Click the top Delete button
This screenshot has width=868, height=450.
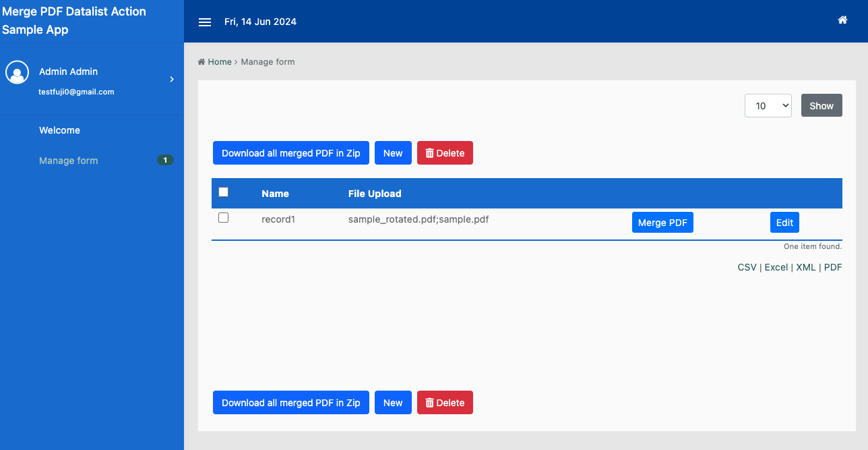(x=445, y=153)
